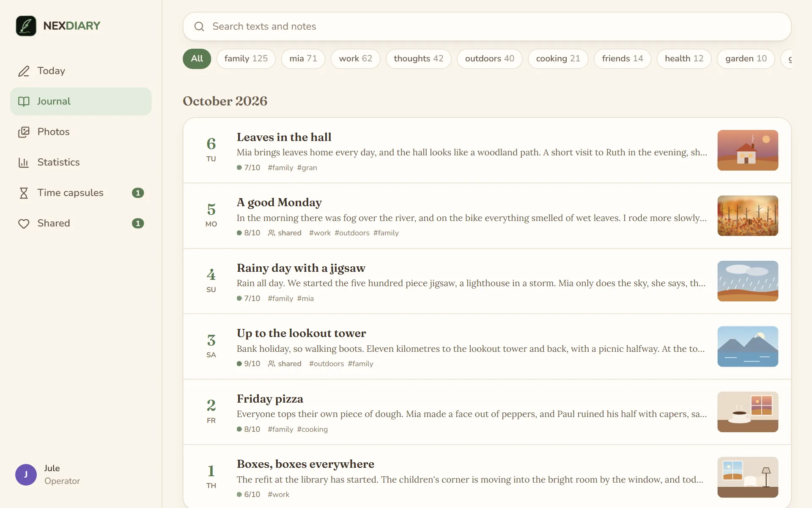This screenshot has height=508, width=812.
Task: Select the Journal book icon
Action: (x=24, y=102)
